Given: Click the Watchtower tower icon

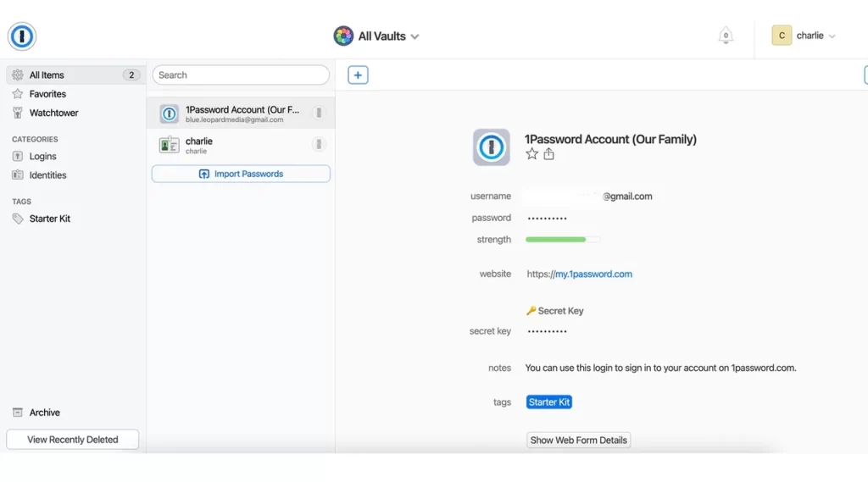Looking at the screenshot, I should 18,113.
